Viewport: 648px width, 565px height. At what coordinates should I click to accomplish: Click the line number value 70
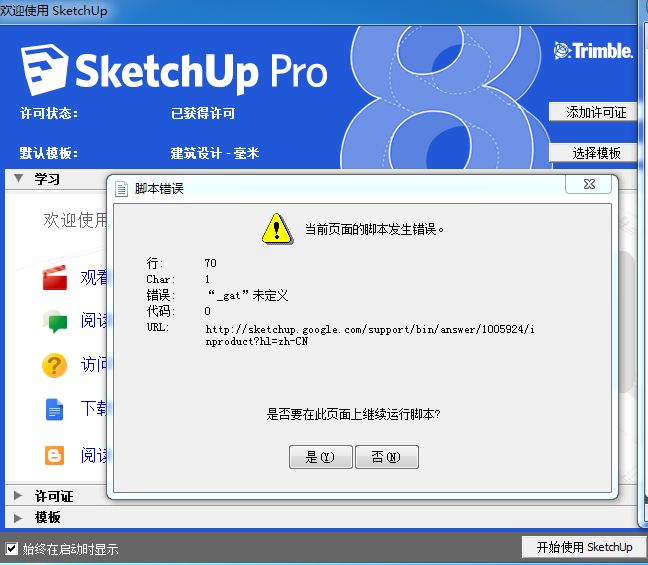210,263
